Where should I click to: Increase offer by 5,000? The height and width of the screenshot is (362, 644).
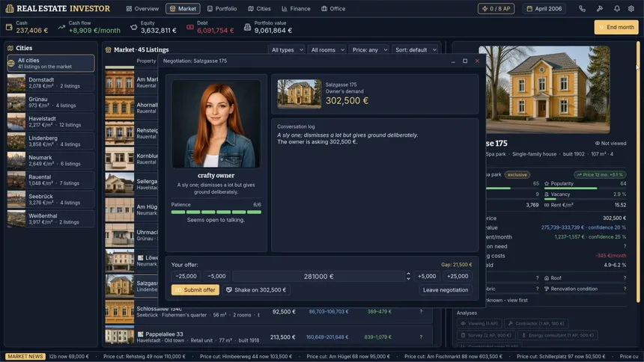point(427,276)
